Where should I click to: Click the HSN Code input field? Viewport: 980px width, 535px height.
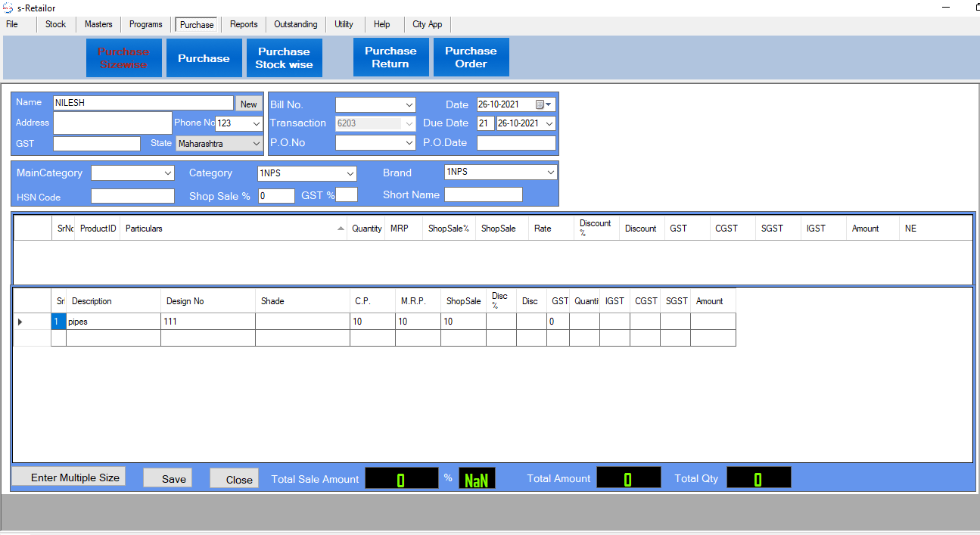(132, 197)
